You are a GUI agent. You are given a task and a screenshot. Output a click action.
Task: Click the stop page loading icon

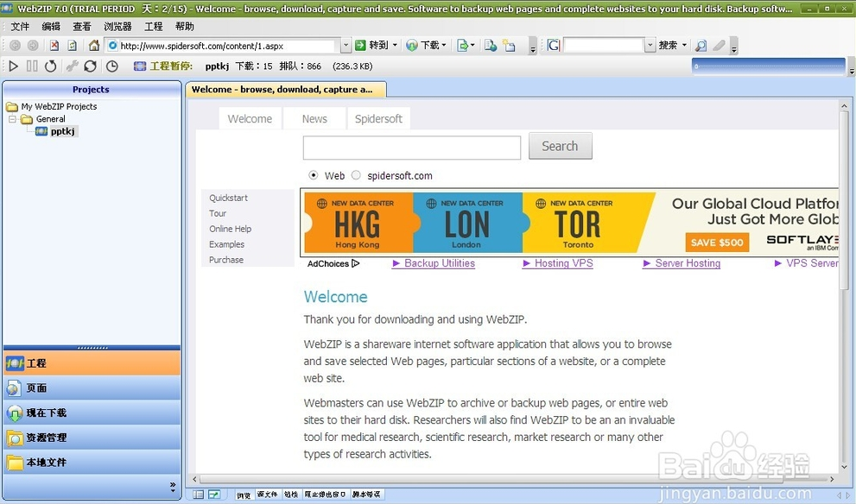click(54, 46)
